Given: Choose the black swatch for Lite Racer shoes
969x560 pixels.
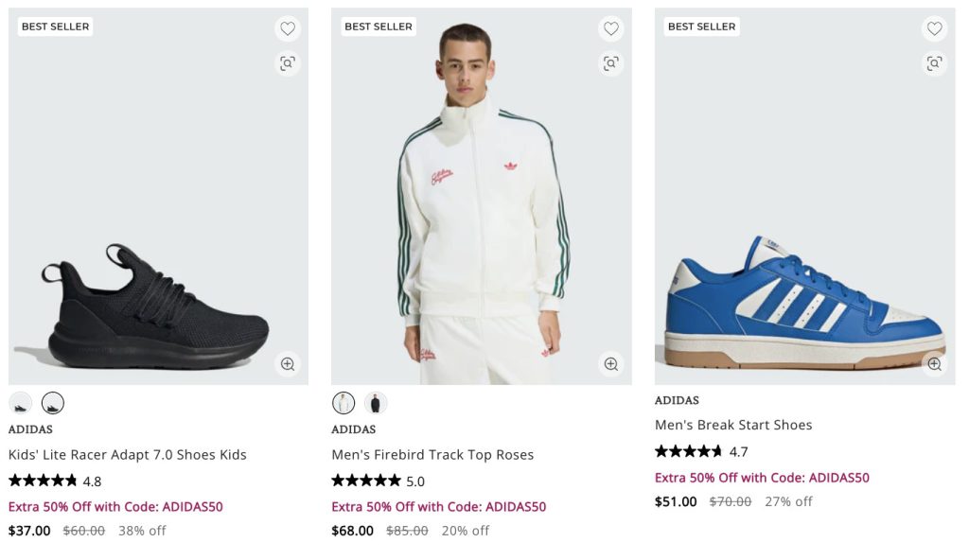Looking at the screenshot, I should tap(53, 403).
